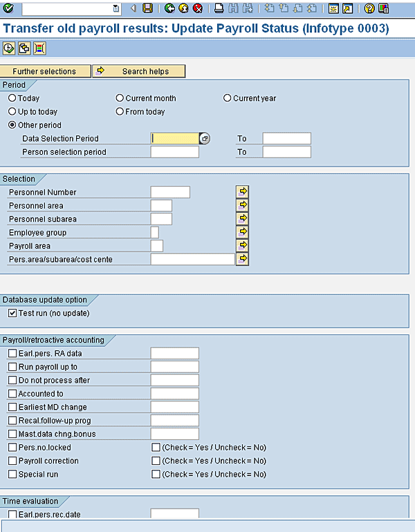Viewport: 415px width, 532px height.
Task: Click the Get Variant icon
Action: [24, 48]
